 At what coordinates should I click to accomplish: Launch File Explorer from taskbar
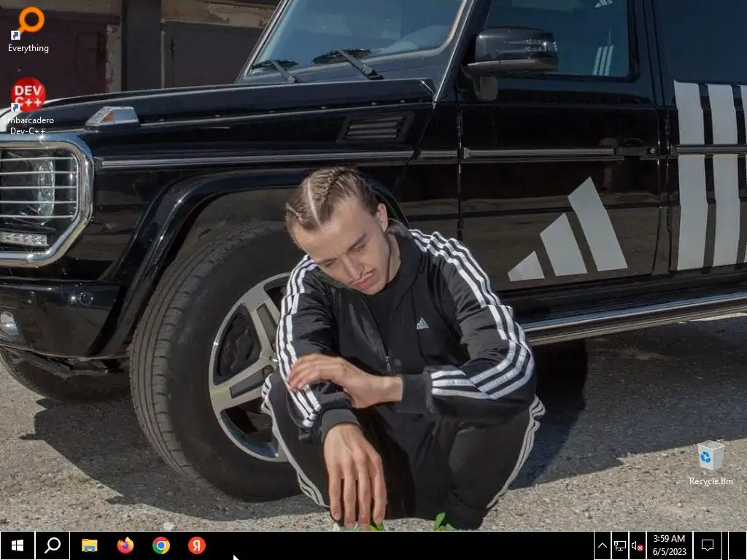[89, 545]
